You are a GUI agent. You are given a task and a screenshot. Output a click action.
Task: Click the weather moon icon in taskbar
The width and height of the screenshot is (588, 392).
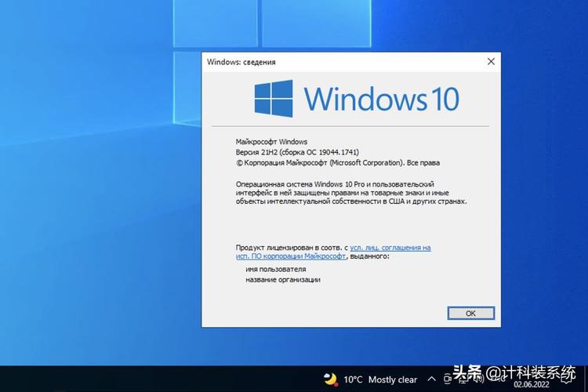[x=330, y=379]
